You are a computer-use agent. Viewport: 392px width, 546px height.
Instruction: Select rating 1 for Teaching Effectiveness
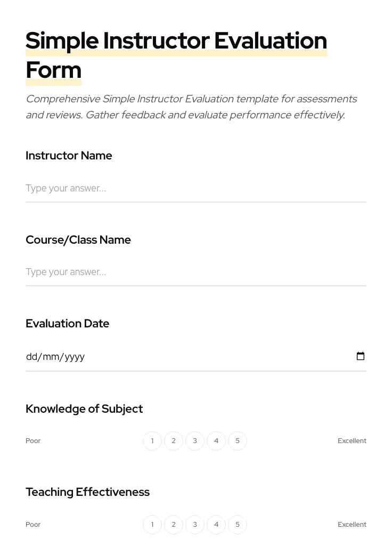pos(152,524)
